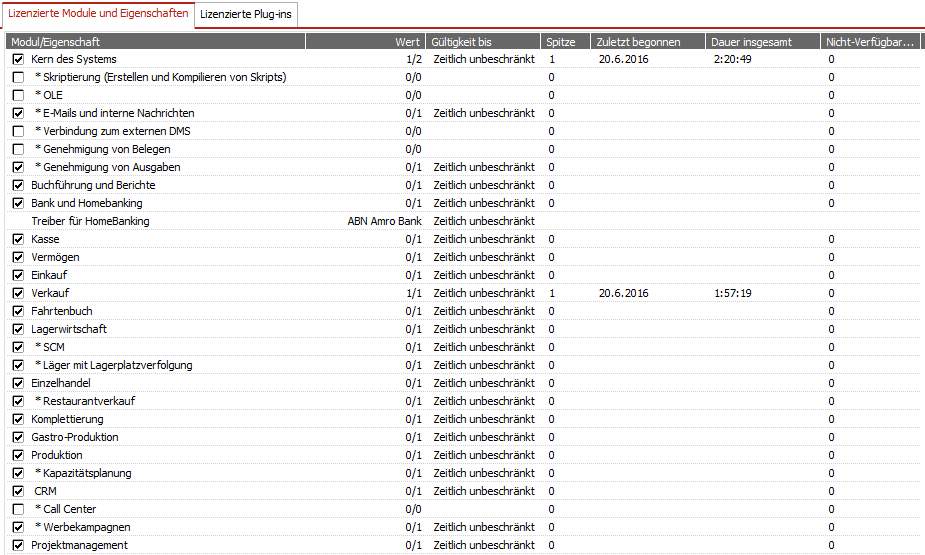Enable the Call Center checkbox
Image resolution: width=925 pixels, height=555 pixels.
coord(18,509)
